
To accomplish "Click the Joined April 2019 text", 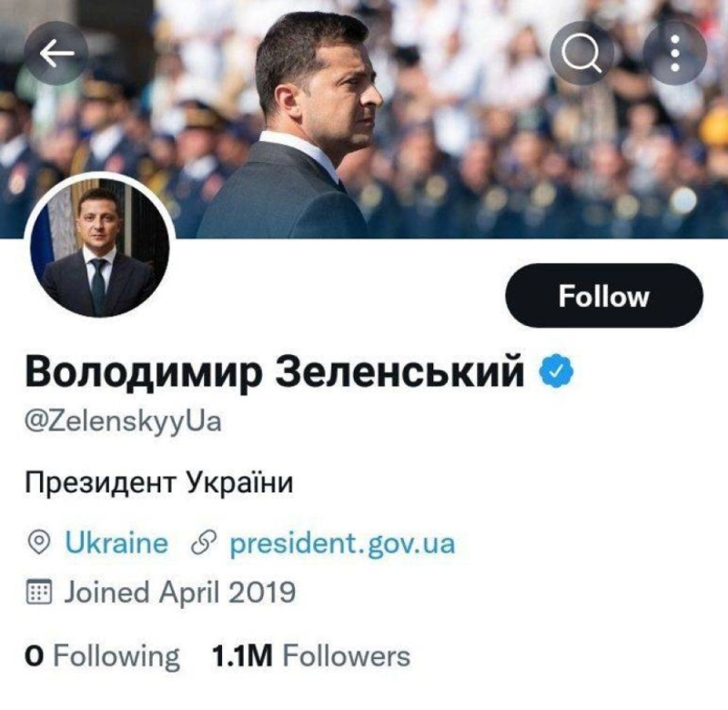I will [x=179, y=593].
